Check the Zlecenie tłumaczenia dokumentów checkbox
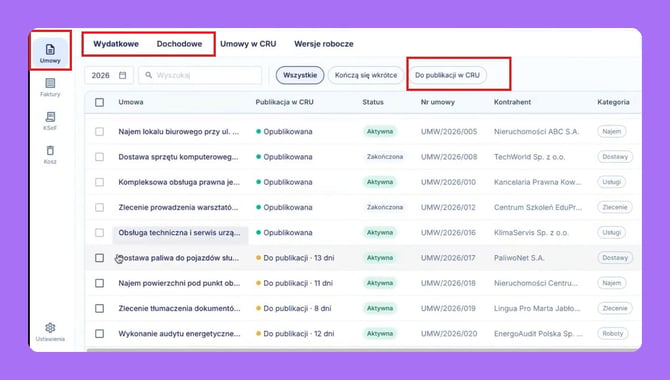 100,308
